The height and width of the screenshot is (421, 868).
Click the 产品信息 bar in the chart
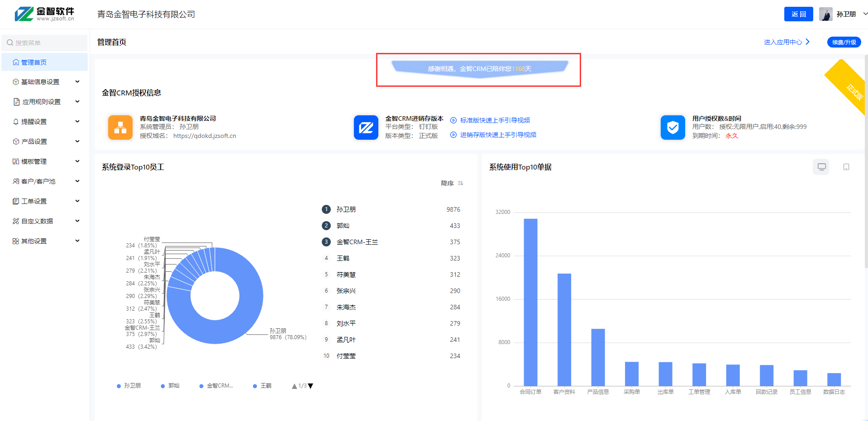pos(598,357)
